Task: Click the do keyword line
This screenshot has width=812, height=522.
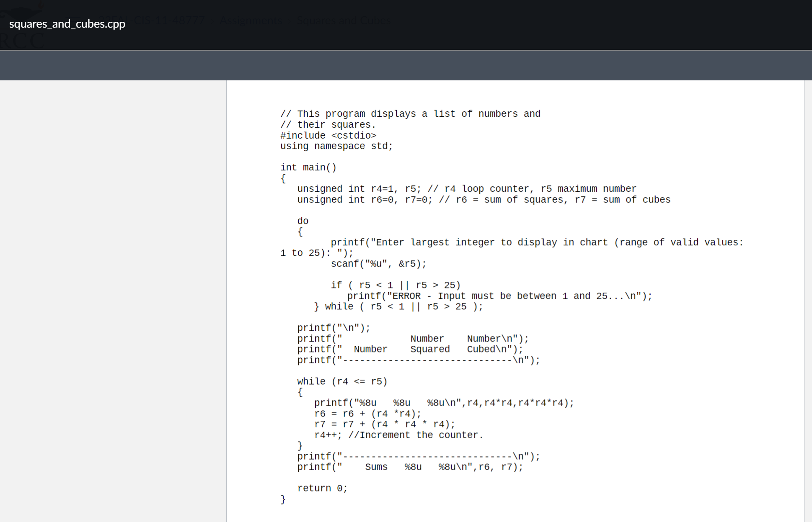Action: click(x=303, y=221)
